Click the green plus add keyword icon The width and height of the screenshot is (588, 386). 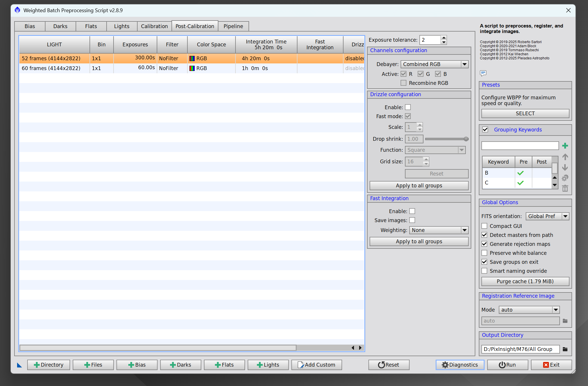pos(565,146)
